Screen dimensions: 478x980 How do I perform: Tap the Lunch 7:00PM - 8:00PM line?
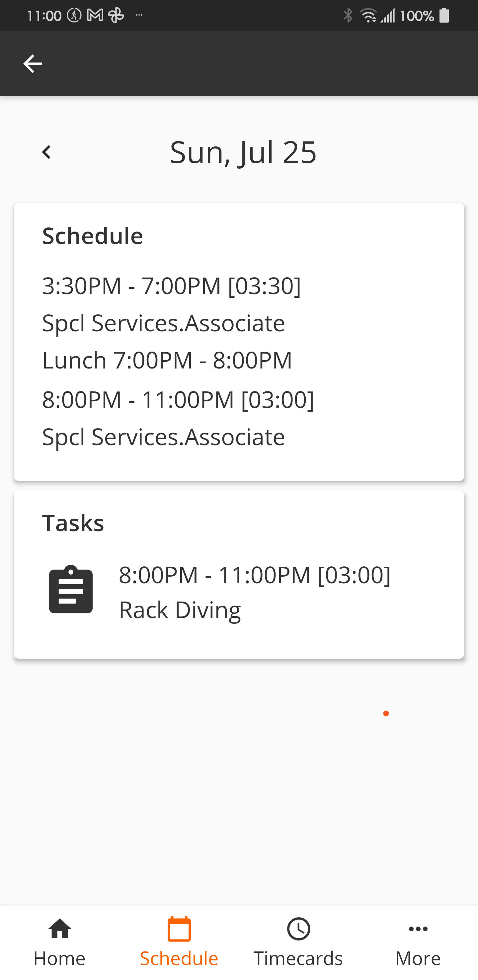pyautogui.click(x=167, y=360)
